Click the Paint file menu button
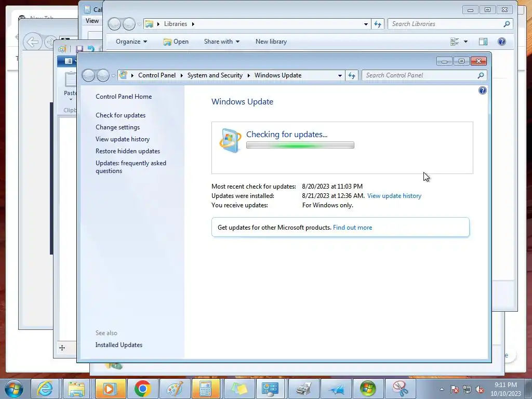Viewport: 532px width, 399px height. [68, 61]
